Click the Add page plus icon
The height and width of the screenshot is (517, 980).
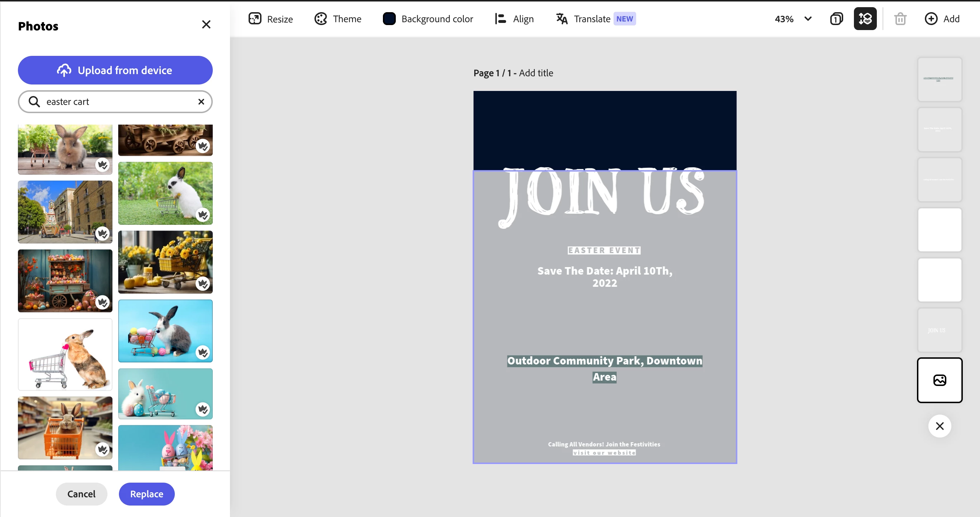pyautogui.click(x=931, y=19)
